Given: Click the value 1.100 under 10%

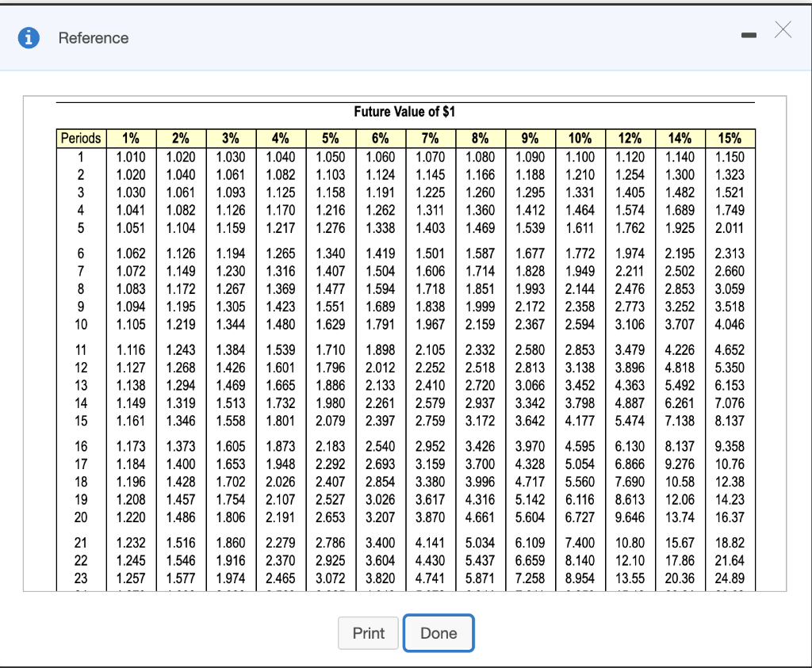Looking at the screenshot, I should point(580,158).
